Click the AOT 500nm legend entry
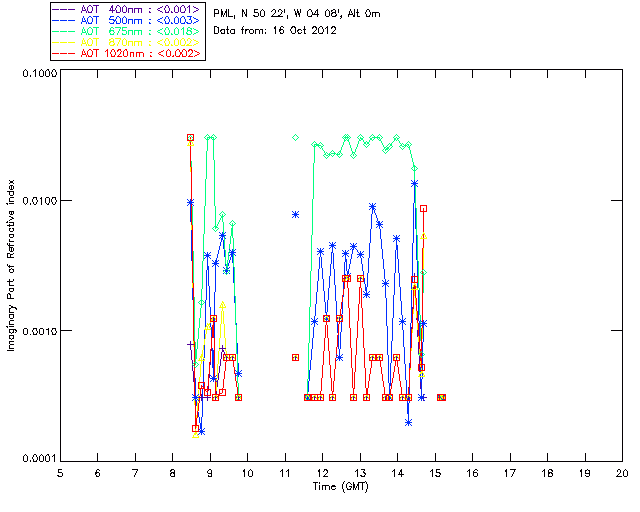The height and width of the screenshot is (512, 640). pos(127,20)
